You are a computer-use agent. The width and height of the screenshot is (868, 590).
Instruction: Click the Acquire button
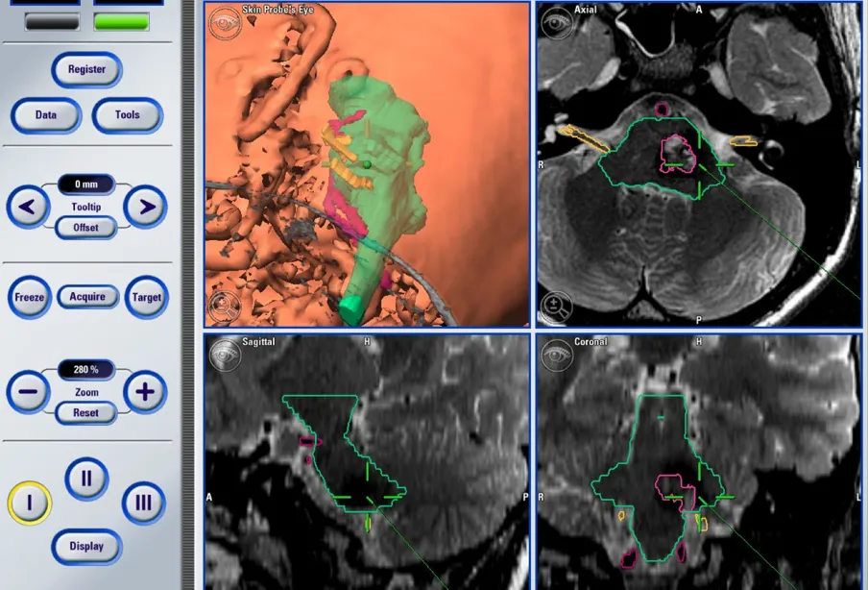(x=86, y=297)
